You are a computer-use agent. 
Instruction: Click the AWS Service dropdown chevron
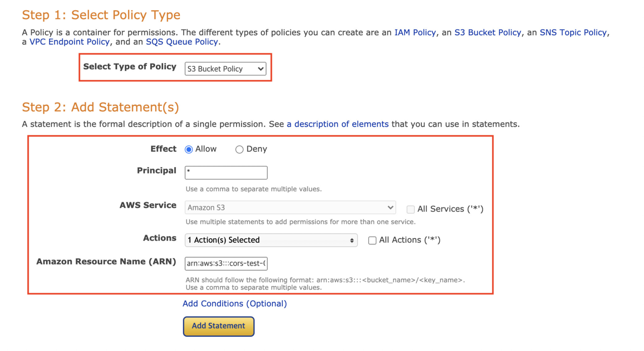click(x=390, y=207)
